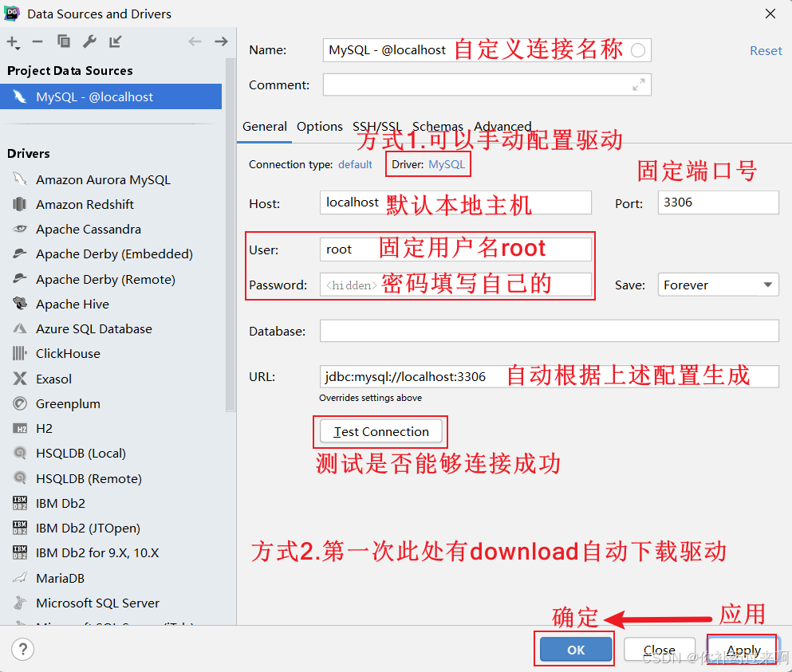Open the Connection type default dropdown link
This screenshot has height=672, width=792.
coord(355,164)
